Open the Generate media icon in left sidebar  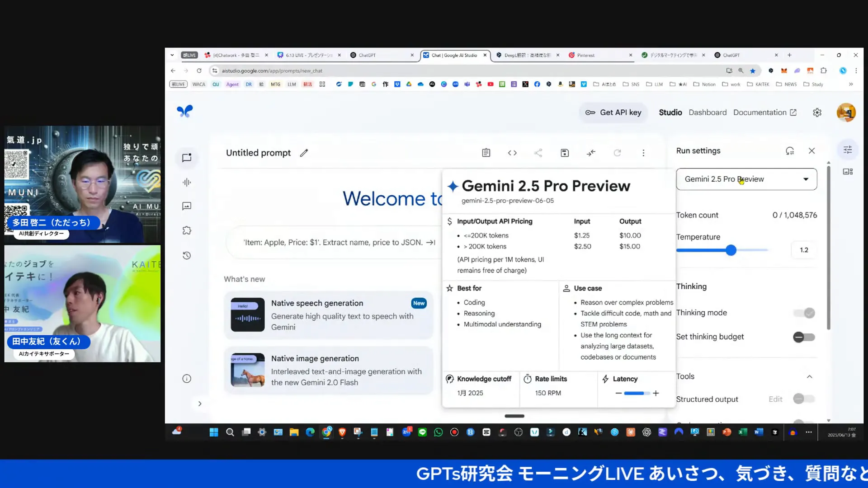[187, 206]
